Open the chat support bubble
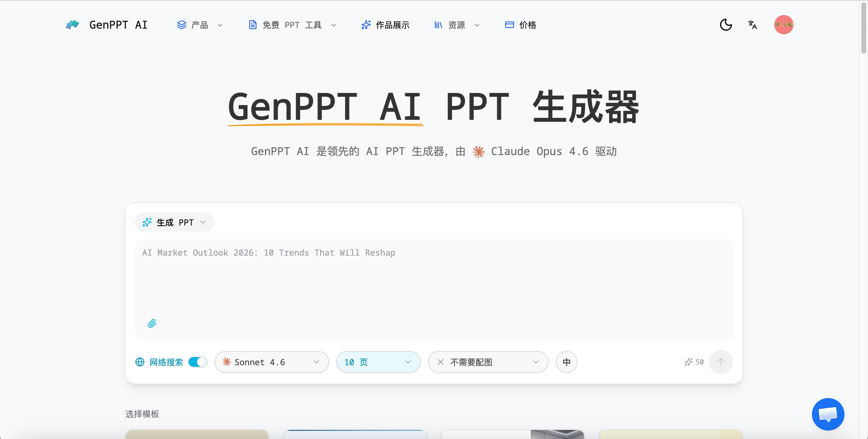Viewport: 868px width, 439px height. [828, 414]
